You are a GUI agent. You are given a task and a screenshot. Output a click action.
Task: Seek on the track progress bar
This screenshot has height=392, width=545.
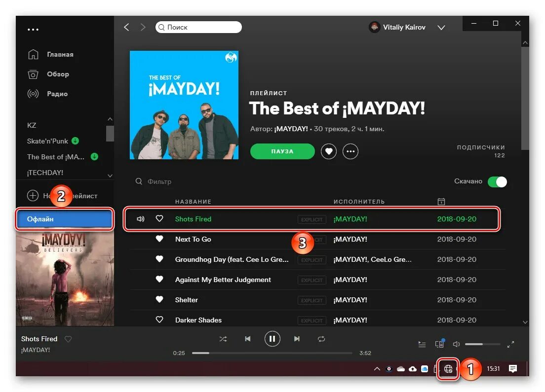(272, 353)
